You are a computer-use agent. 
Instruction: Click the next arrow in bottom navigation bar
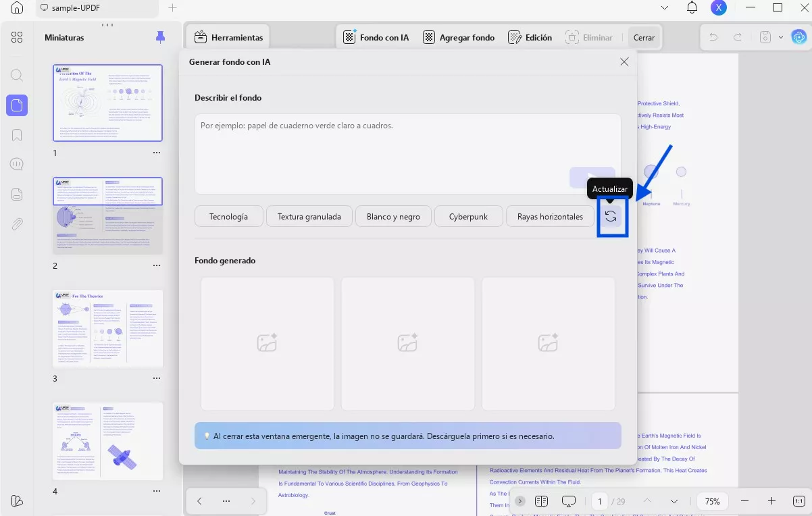pyautogui.click(x=253, y=501)
